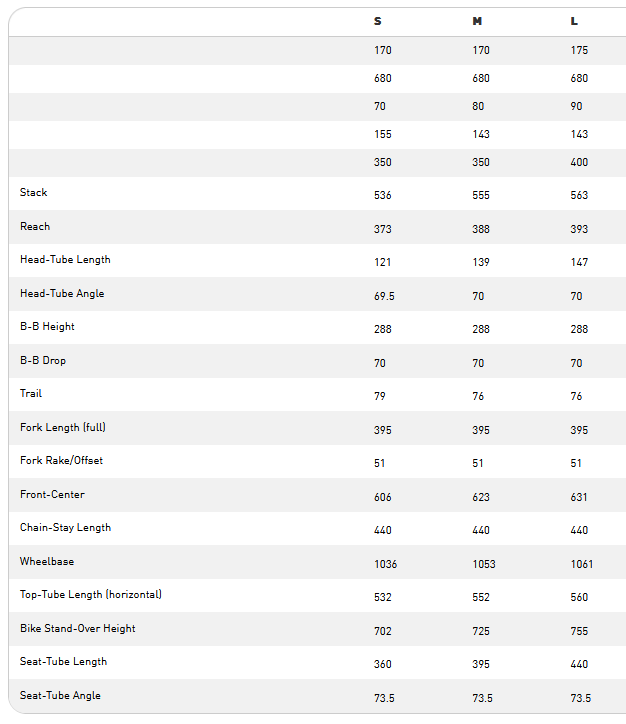Click the B-B Drop row label

click(43, 361)
